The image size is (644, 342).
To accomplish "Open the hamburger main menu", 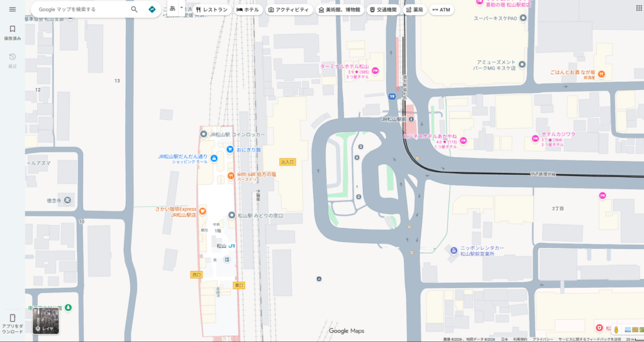I will [12, 9].
